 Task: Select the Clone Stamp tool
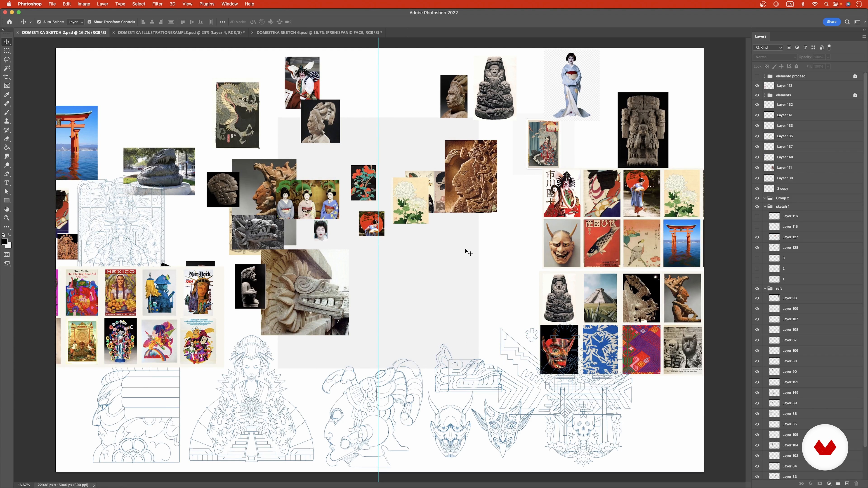coord(7,121)
